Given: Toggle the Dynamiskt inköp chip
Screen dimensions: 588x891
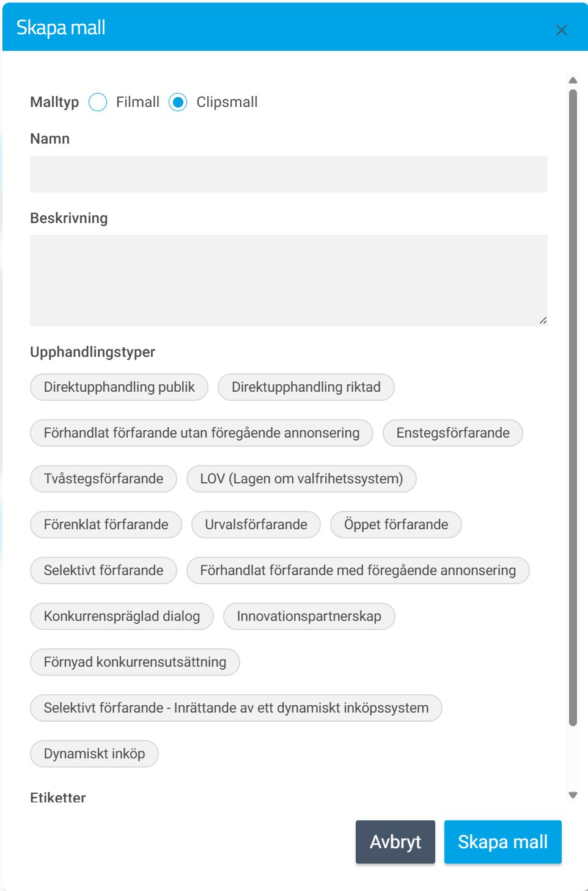Looking at the screenshot, I should (x=94, y=754).
